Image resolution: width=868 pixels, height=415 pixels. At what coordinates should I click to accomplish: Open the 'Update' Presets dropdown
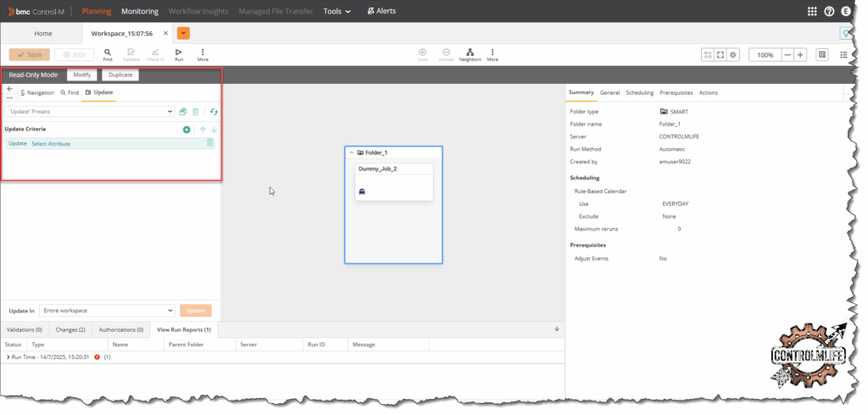tap(89, 111)
